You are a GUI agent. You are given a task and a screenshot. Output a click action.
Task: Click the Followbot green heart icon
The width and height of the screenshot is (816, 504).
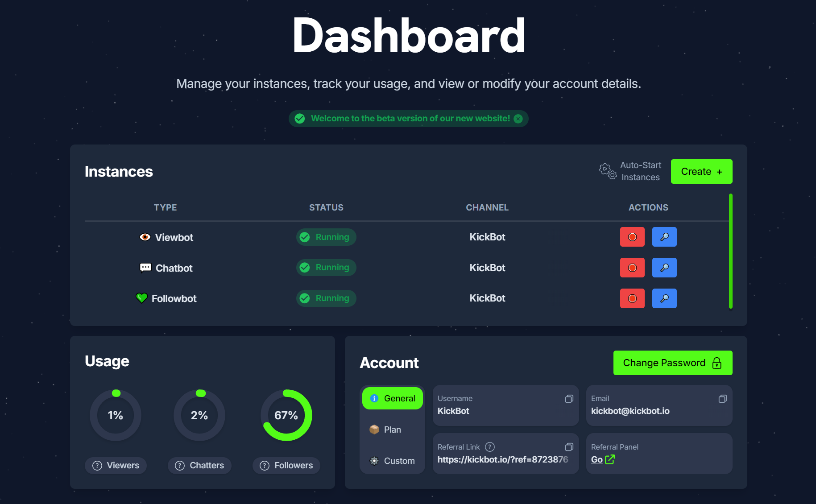[141, 298]
